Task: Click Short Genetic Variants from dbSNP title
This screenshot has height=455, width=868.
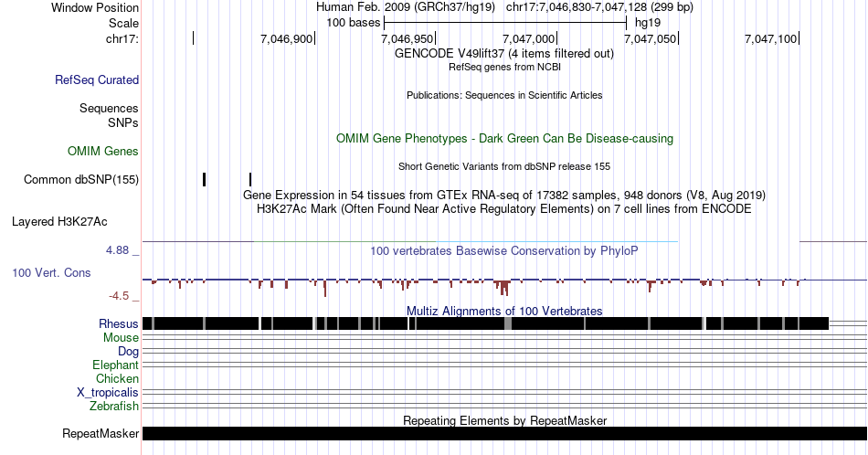Action: [x=504, y=166]
